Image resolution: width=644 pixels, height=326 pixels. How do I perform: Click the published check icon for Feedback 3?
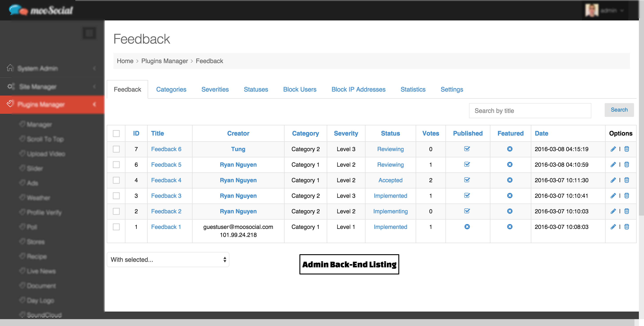point(467,195)
